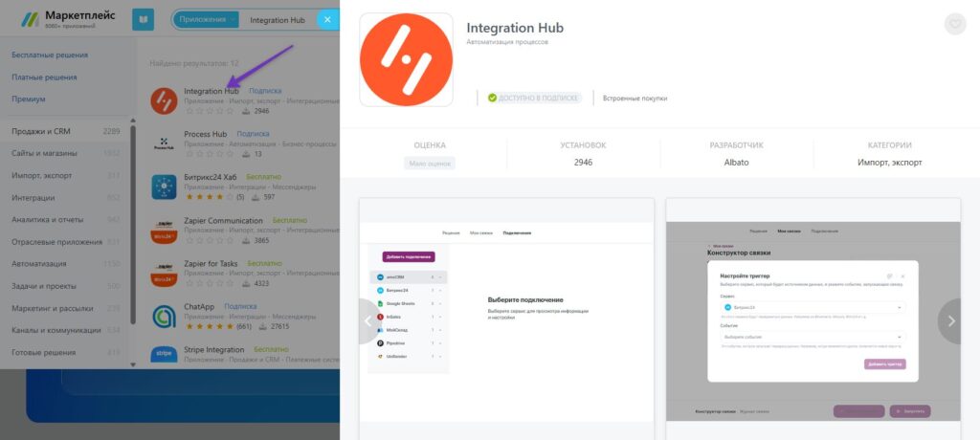Click the green checkmark icon in subscription badge

(x=493, y=99)
